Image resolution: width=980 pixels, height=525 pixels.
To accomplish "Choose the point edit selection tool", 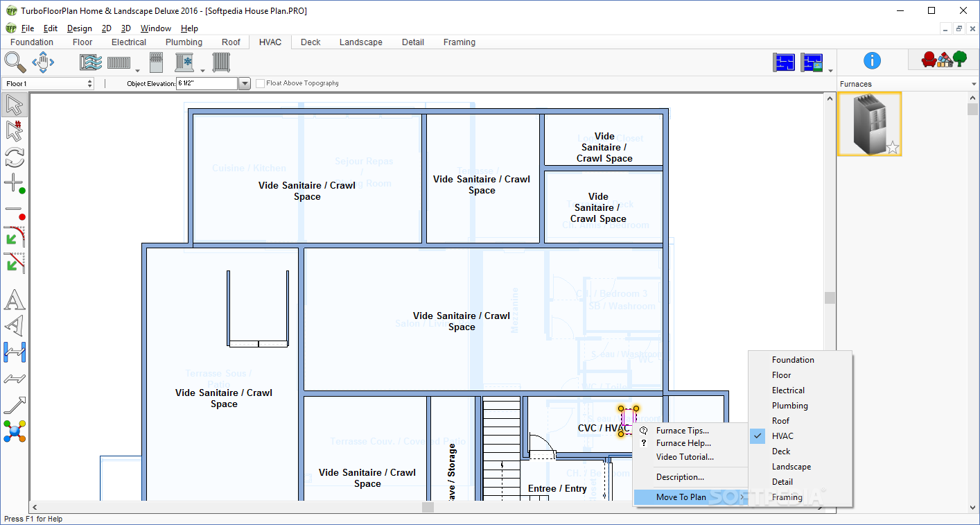I will [x=15, y=131].
